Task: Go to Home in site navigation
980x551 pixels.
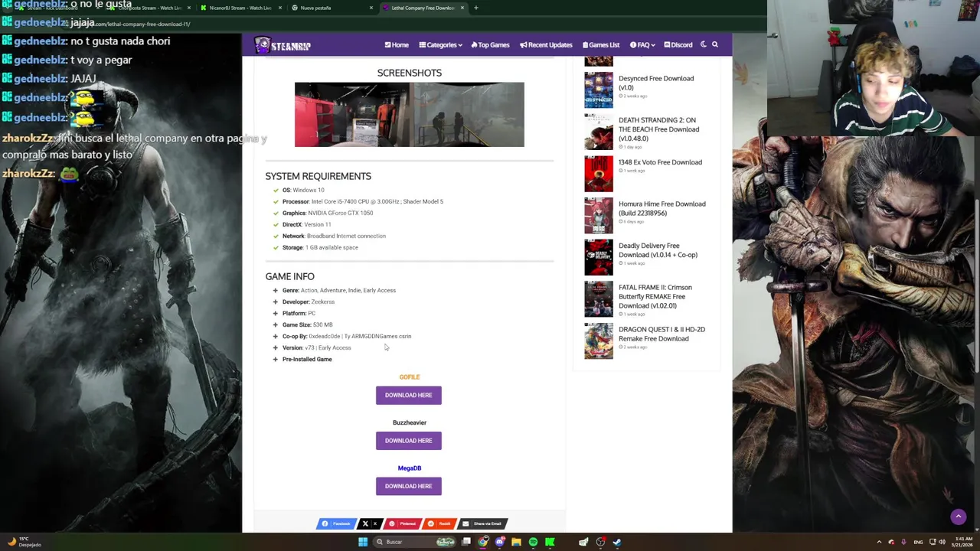Action: click(397, 45)
